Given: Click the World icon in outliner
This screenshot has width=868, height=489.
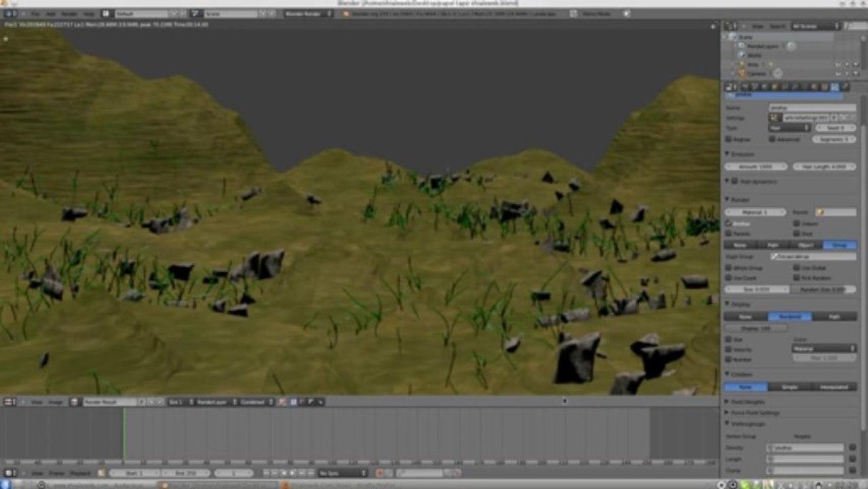Looking at the screenshot, I should [x=742, y=55].
